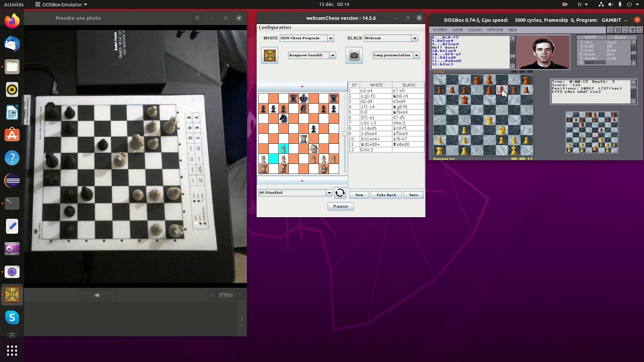Open DOSBox Emulator app menu in top bar
Viewport: 644px width, 362px height.
(61, 5)
